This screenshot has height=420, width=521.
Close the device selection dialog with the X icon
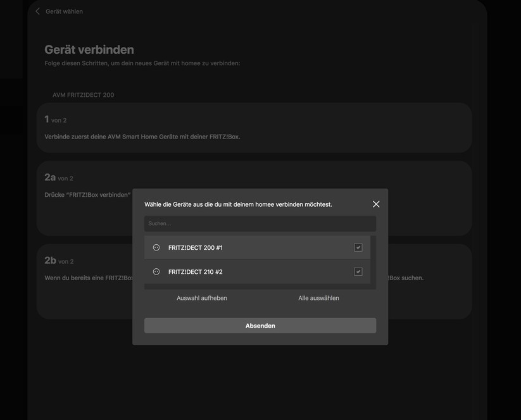click(376, 204)
